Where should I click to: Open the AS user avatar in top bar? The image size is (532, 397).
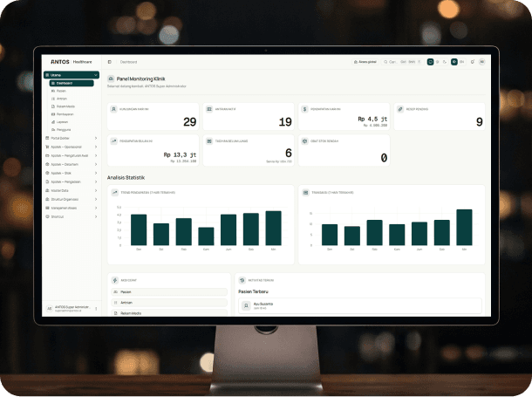pyautogui.click(x=481, y=62)
